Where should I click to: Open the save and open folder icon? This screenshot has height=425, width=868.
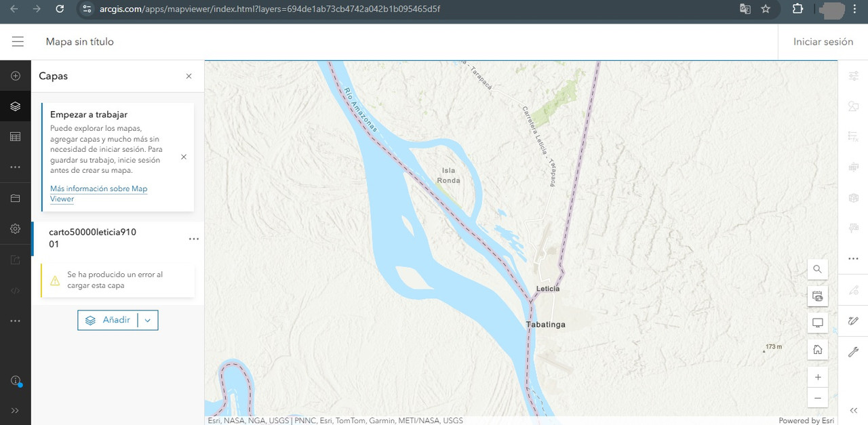click(x=16, y=199)
